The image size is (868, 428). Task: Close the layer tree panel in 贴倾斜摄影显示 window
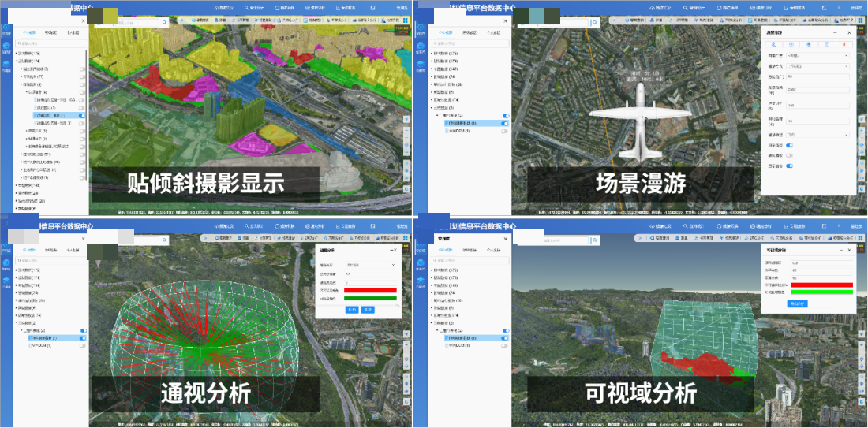coord(84,21)
